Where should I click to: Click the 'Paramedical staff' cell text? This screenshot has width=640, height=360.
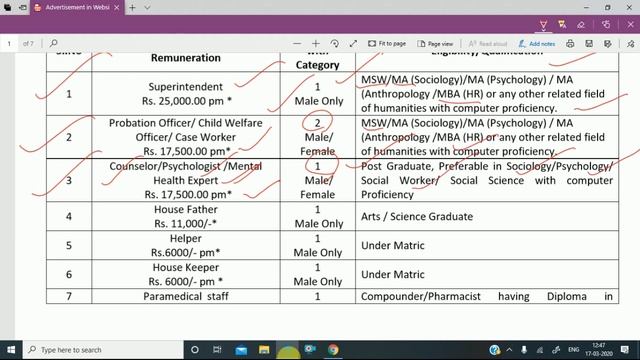(186, 296)
